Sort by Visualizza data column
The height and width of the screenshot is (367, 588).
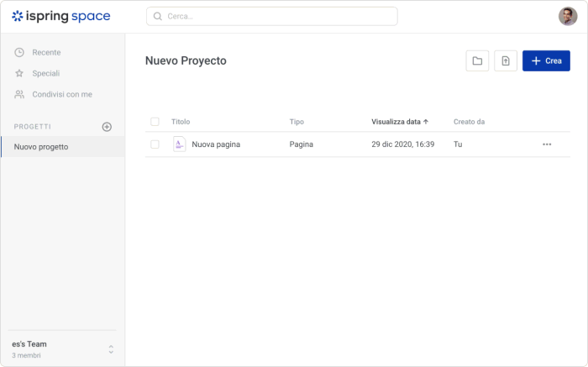click(x=396, y=122)
